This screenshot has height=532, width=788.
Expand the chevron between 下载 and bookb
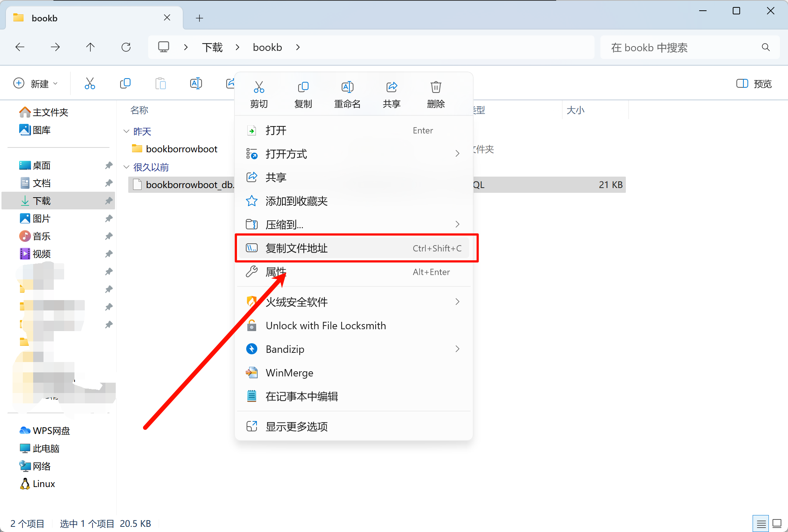coord(238,48)
